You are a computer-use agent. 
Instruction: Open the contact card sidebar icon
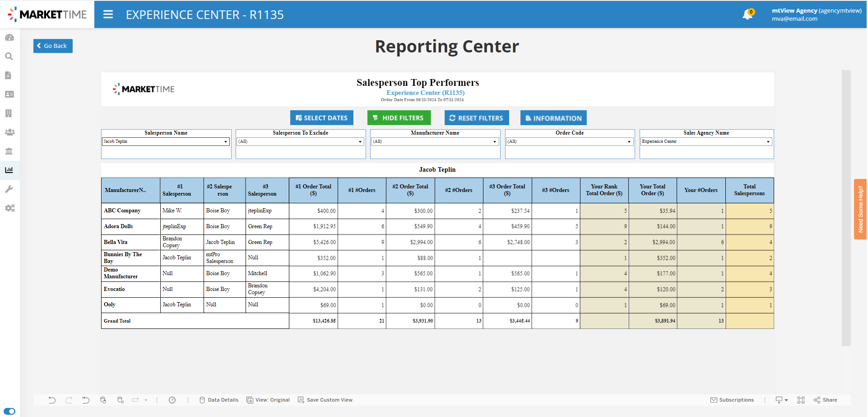[x=9, y=94]
